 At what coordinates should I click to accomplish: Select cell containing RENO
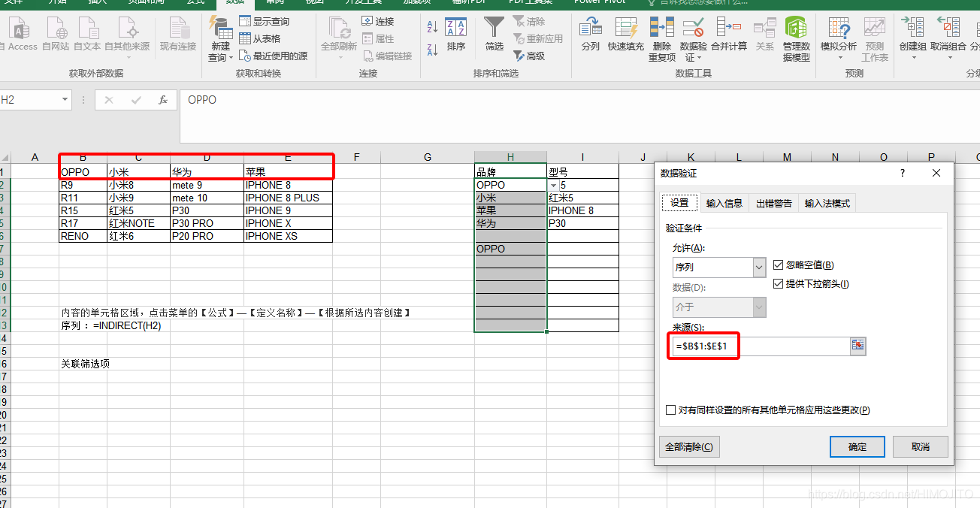[x=83, y=236]
